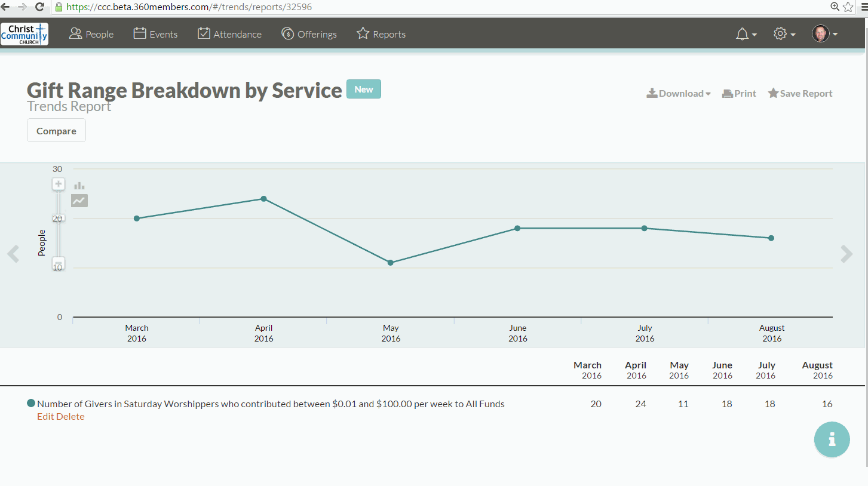868x486 pixels.
Task: Click the chart zoom out minus button
Action: click(x=59, y=263)
